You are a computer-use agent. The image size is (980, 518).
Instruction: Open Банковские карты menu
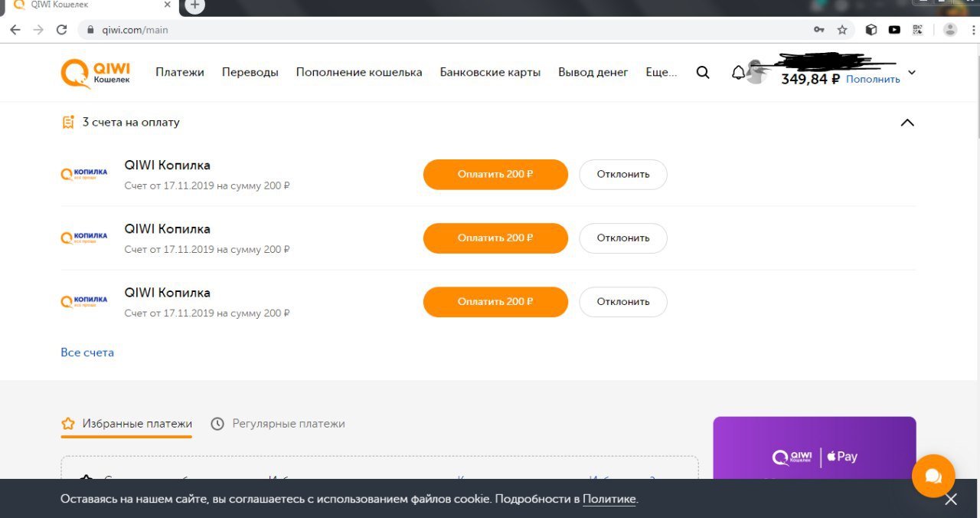[490, 72]
